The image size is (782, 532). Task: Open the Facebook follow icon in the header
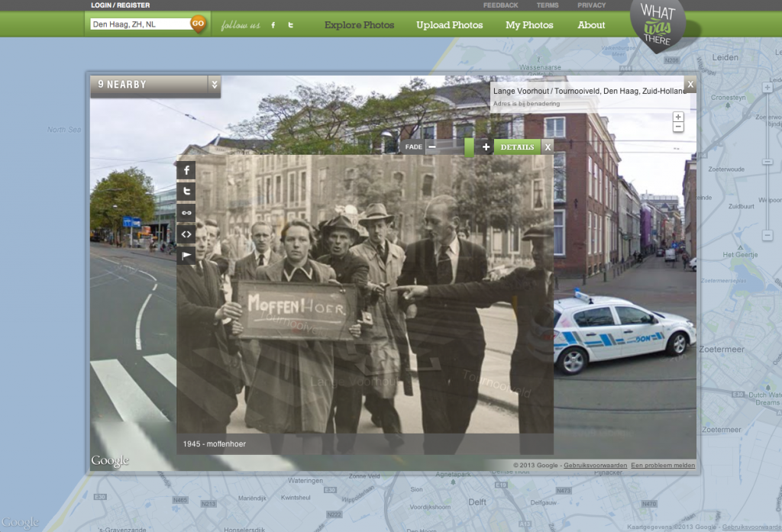273,25
